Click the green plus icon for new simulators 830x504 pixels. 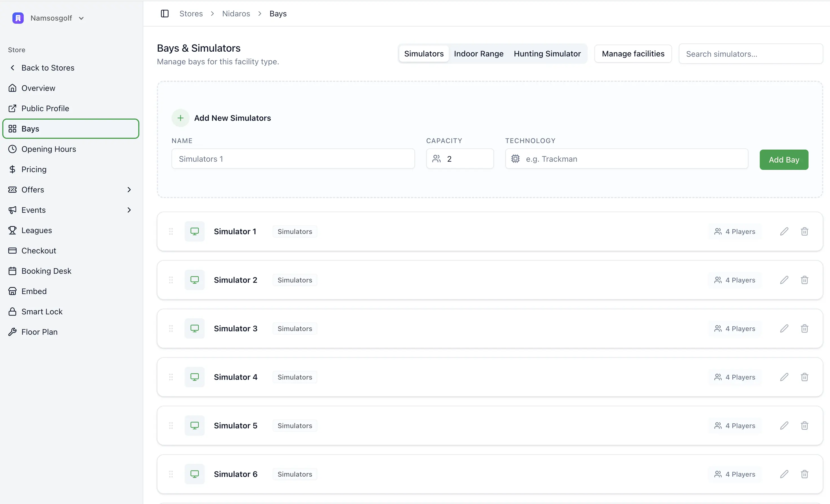[x=181, y=118]
